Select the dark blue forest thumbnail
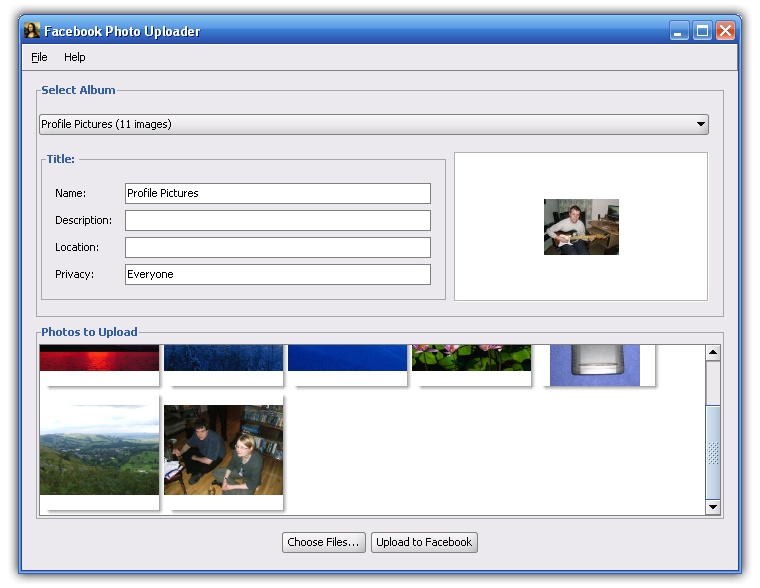The width and height of the screenshot is (760, 588). tap(223, 358)
